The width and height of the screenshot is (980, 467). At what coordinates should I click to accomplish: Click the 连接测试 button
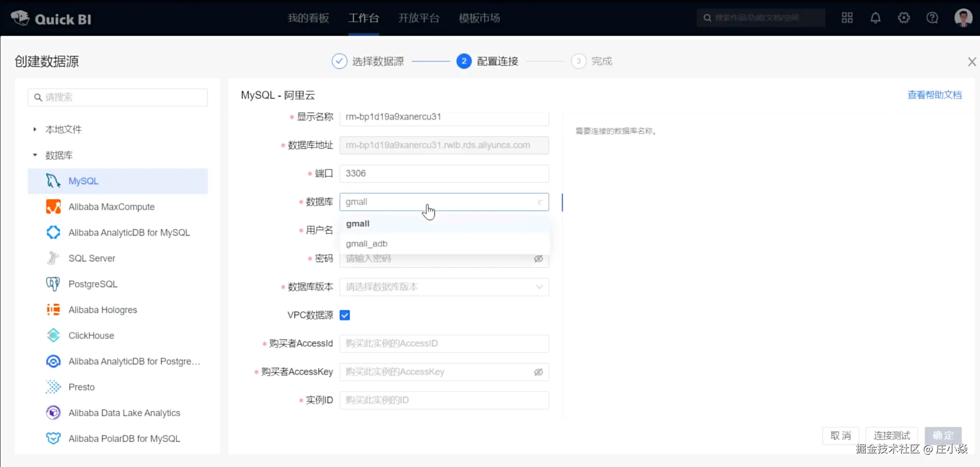[891, 436]
